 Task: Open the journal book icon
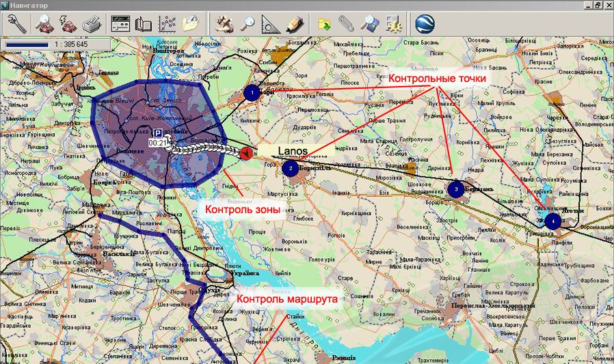click(143, 25)
